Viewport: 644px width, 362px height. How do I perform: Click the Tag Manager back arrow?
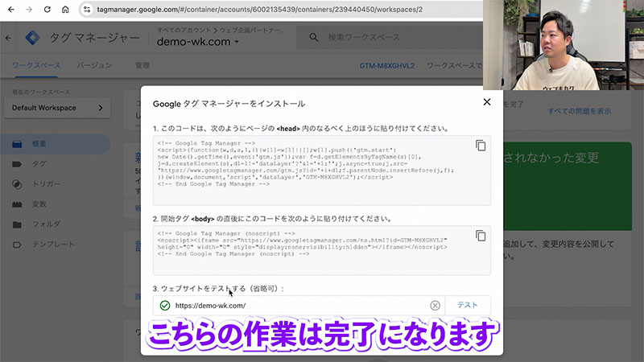point(9,38)
